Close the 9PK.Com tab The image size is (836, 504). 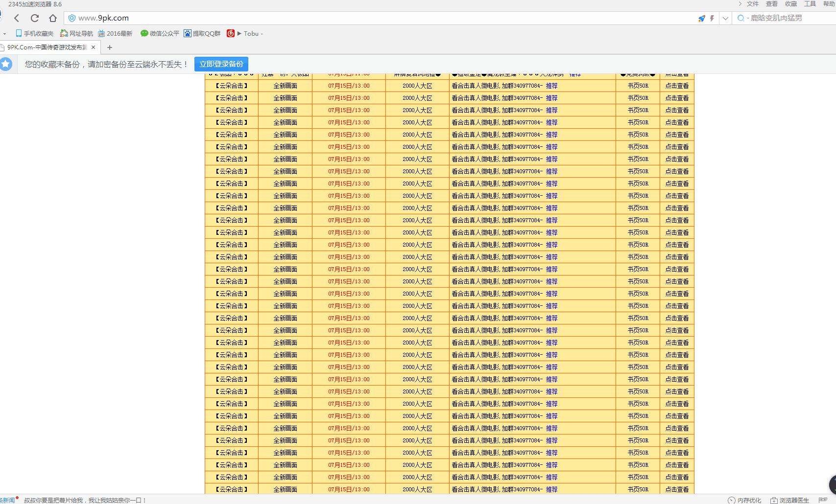93,47
